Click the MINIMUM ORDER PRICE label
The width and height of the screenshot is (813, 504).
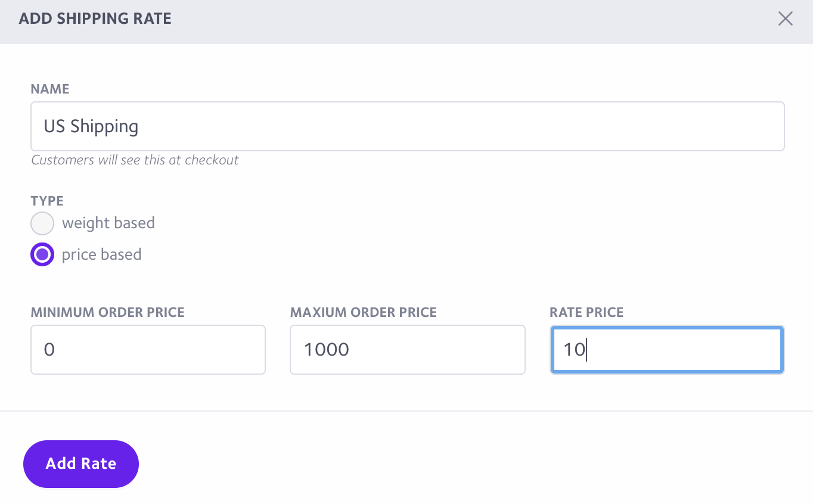(108, 313)
